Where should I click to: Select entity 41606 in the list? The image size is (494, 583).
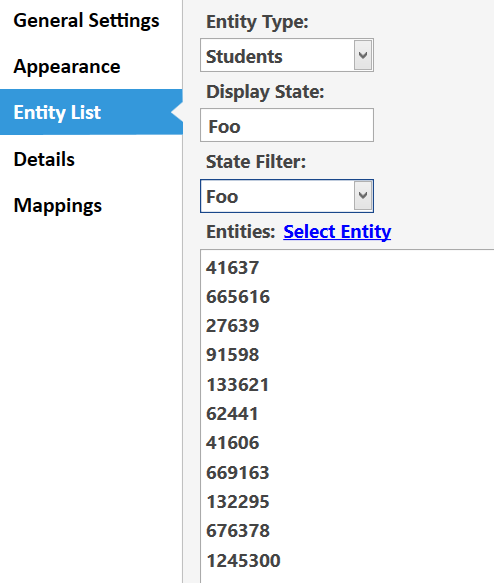[232, 443]
